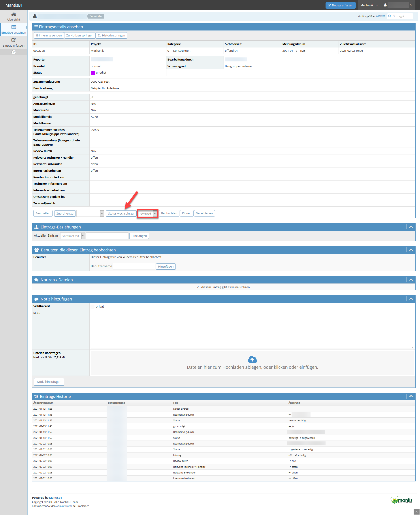Open the status dropdown showing reviewed
This screenshot has height=515, width=420.
point(148,213)
